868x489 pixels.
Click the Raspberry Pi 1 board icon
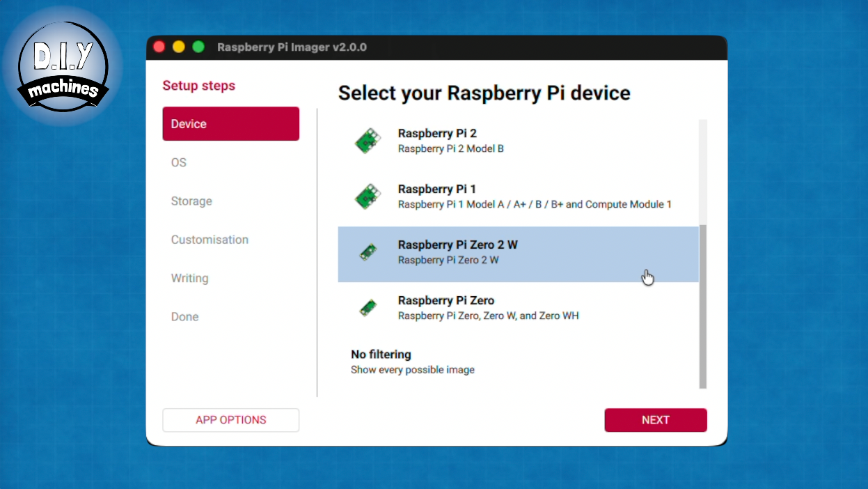tap(368, 196)
